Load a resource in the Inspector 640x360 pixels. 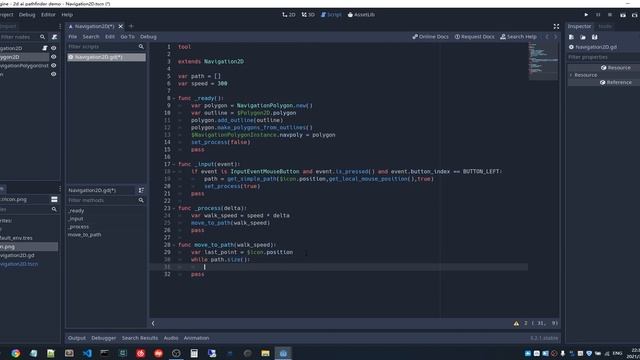[583, 37]
